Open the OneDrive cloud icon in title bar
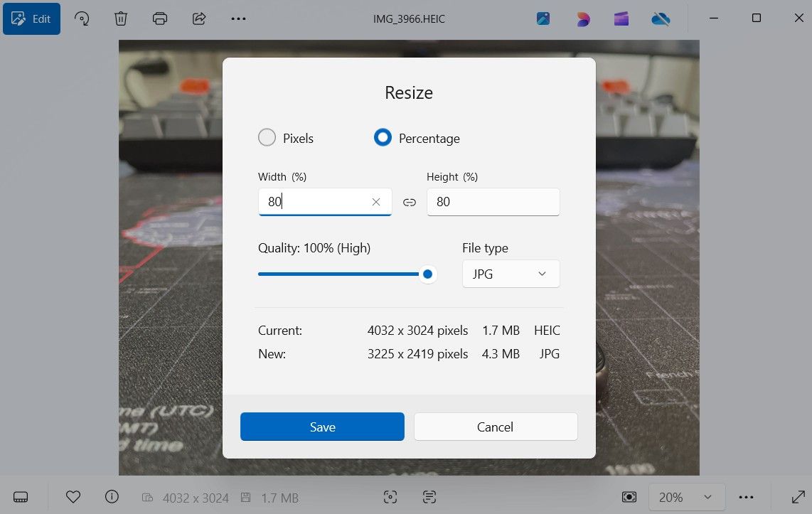The image size is (812, 514). pyautogui.click(x=661, y=19)
